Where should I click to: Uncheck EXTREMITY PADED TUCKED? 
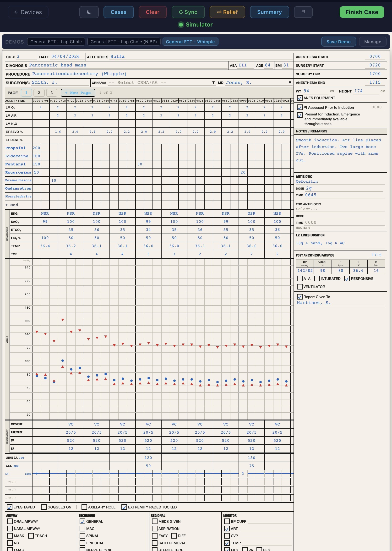124,507
